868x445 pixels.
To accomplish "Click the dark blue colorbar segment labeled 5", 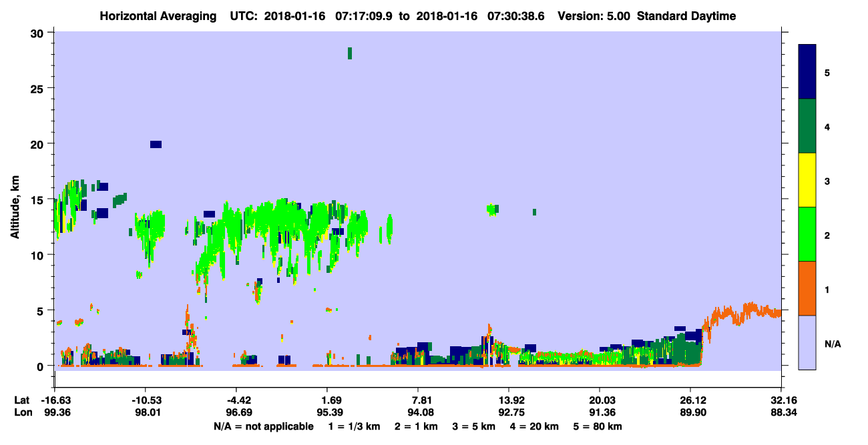I will tap(807, 72).
